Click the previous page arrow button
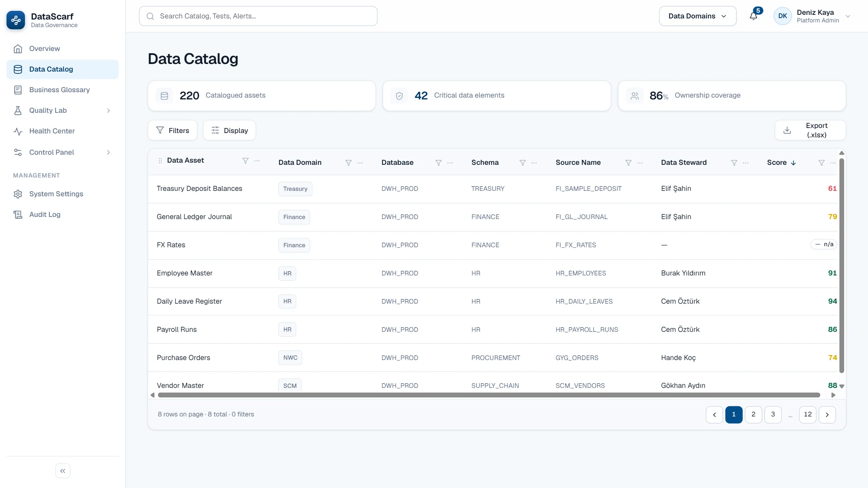This screenshot has height=488, width=868. (714, 415)
